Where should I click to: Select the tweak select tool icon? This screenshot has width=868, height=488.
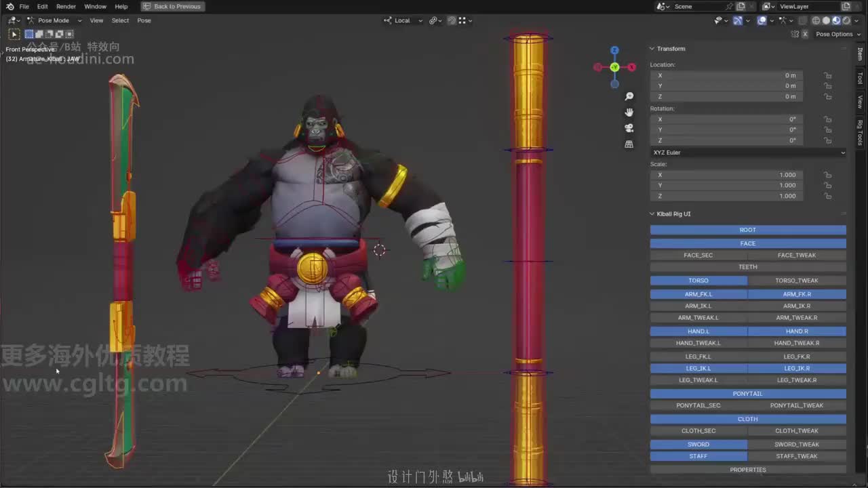point(14,34)
